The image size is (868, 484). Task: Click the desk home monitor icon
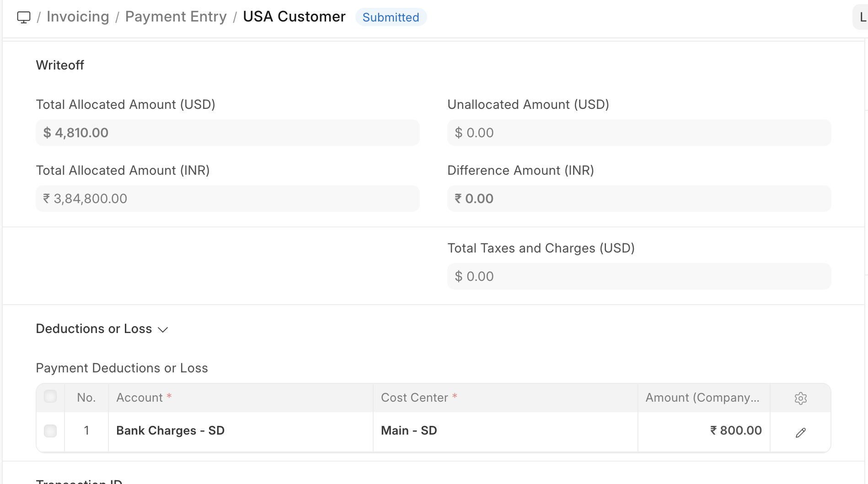click(24, 17)
